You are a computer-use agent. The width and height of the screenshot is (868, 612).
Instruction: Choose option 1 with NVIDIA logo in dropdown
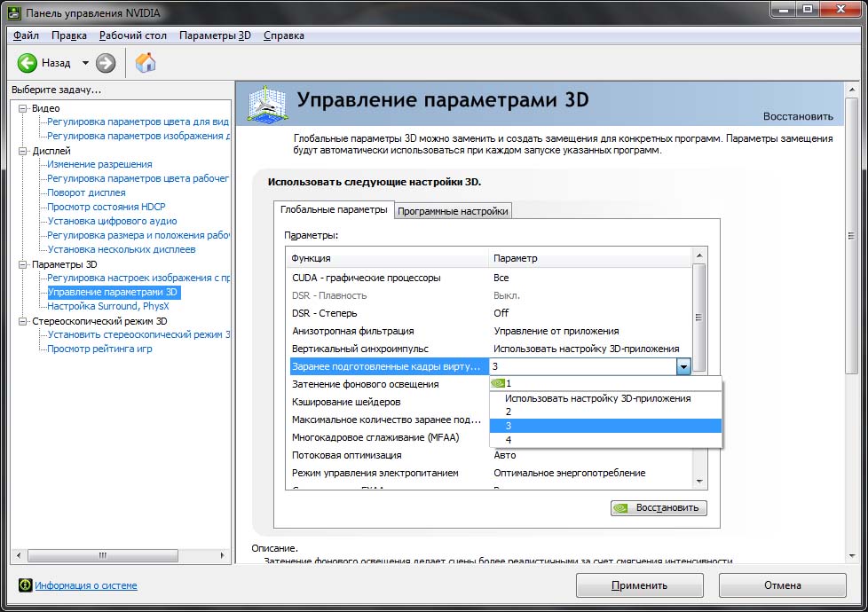tap(605, 383)
